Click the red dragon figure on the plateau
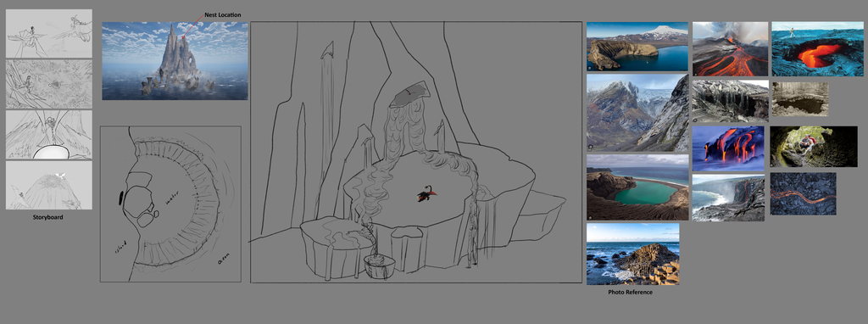The width and height of the screenshot is (868, 324). (x=426, y=194)
